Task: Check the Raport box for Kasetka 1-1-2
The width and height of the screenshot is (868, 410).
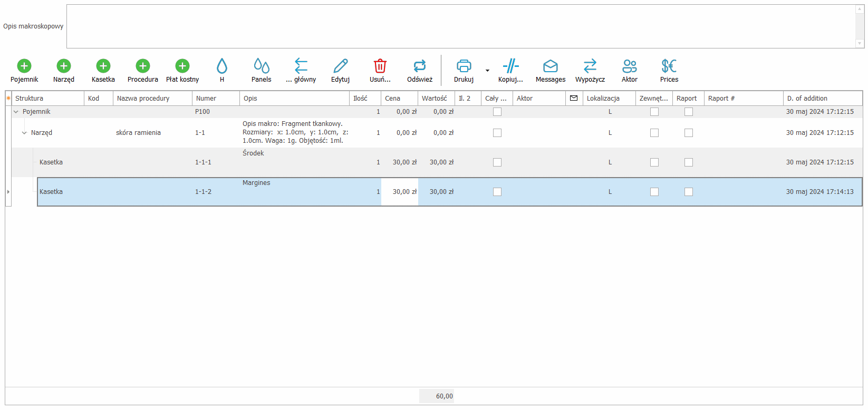Action: click(689, 192)
